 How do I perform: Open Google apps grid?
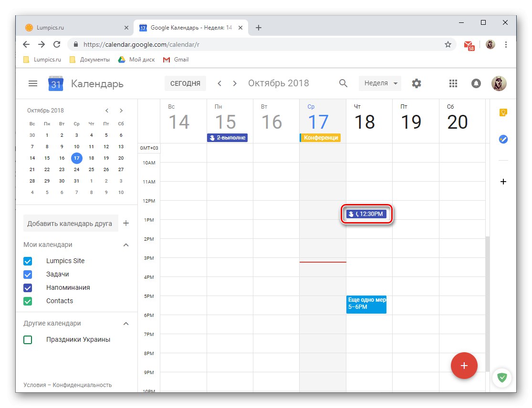pyautogui.click(x=453, y=83)
